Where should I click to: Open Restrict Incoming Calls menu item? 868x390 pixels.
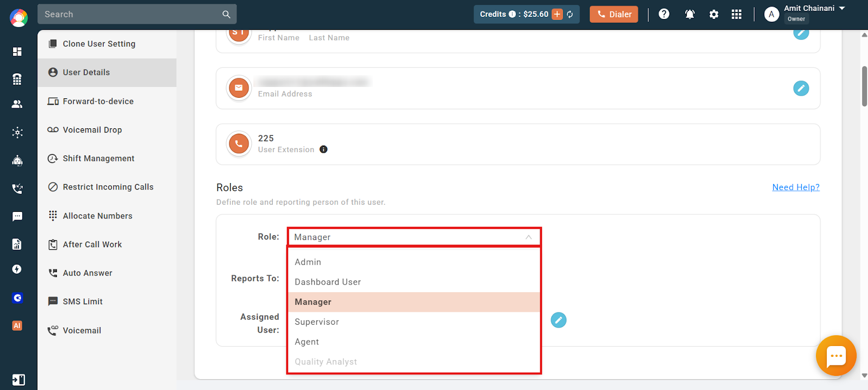(x=107, y=187)
